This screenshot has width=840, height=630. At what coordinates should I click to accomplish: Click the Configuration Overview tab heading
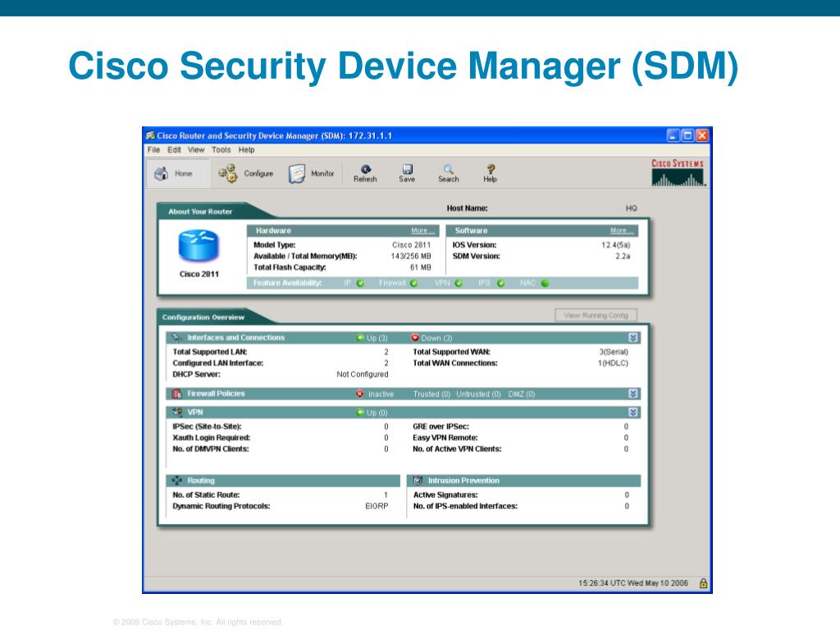pyautogui.click(x=203, y=317)
